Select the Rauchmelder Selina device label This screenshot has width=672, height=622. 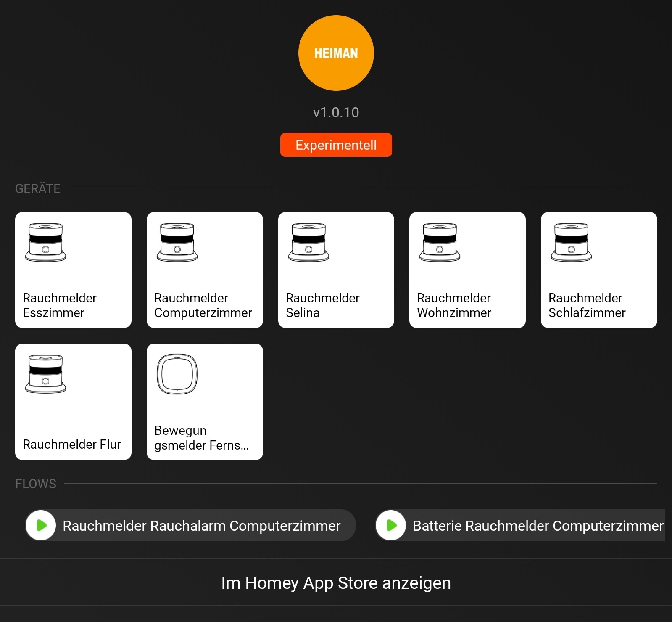click(323, 305)
